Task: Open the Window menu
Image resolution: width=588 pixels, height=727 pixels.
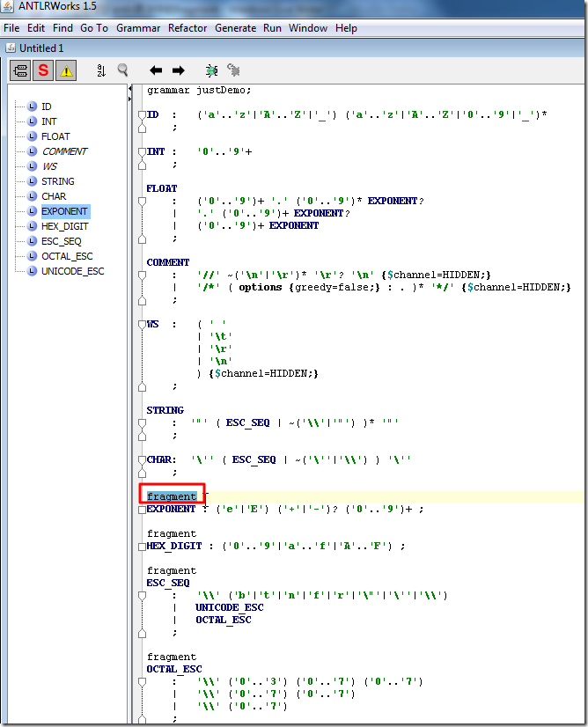Action: (x=308, y=28)
